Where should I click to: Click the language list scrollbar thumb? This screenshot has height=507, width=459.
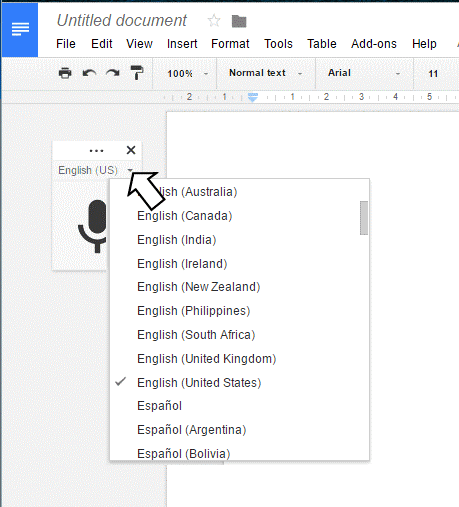(364, 218)
